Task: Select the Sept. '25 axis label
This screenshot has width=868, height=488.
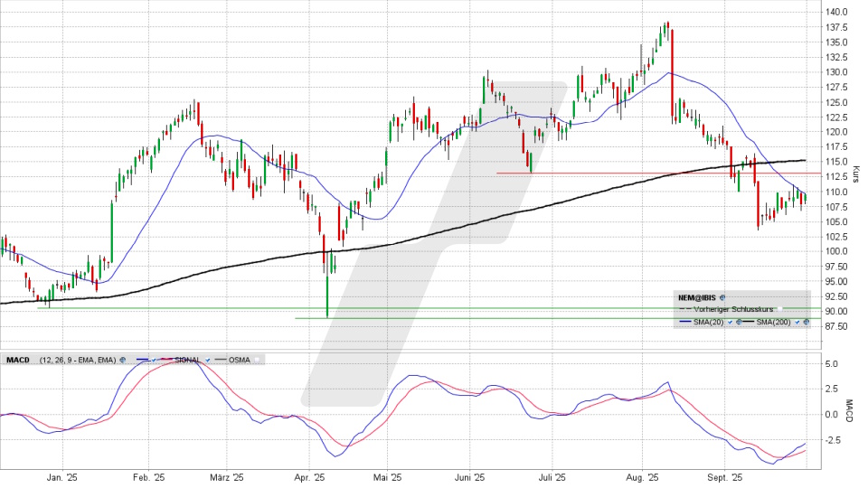Action: tap(723, 477)
